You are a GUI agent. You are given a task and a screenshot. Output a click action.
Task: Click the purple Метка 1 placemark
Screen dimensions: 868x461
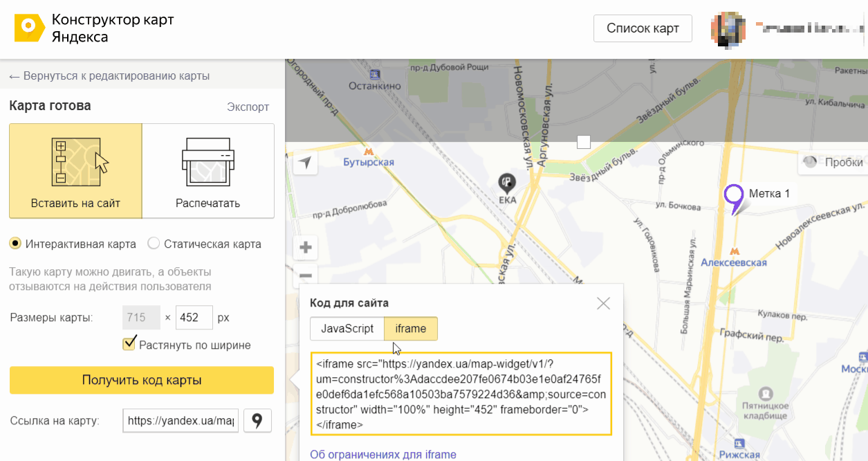click(732, 198)
